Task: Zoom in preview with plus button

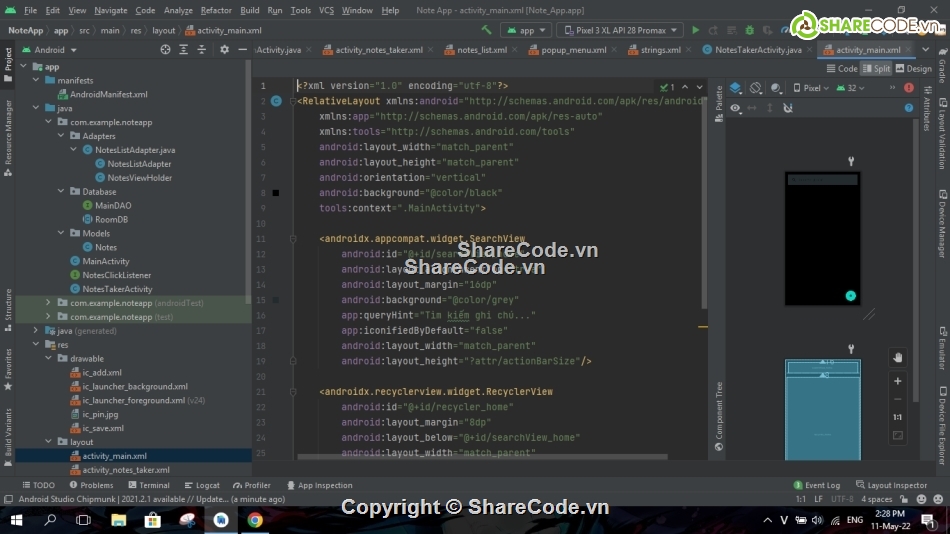Action: point(897,381)
